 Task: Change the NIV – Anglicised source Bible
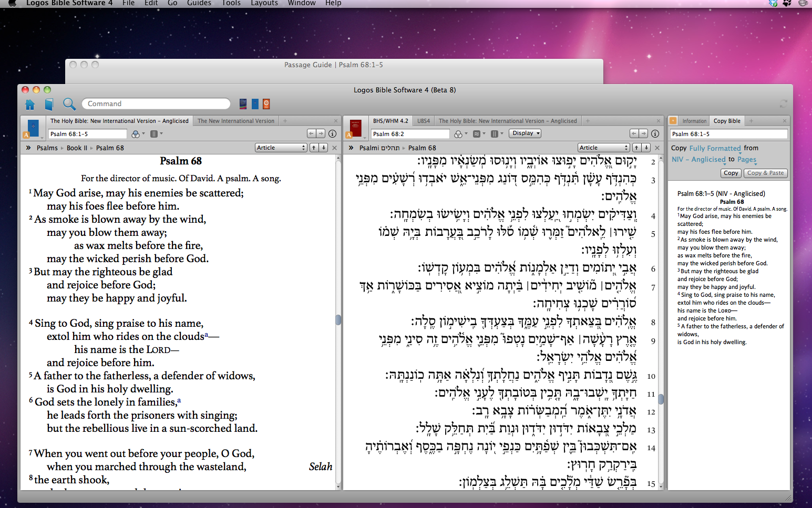pyautogui.click(x=698, y=160)
